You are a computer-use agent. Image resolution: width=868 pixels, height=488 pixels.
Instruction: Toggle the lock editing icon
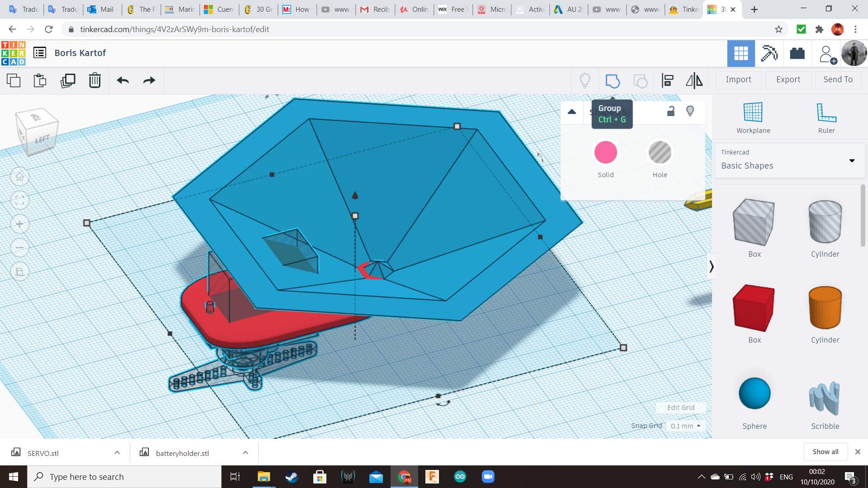[x=671, y=111]
